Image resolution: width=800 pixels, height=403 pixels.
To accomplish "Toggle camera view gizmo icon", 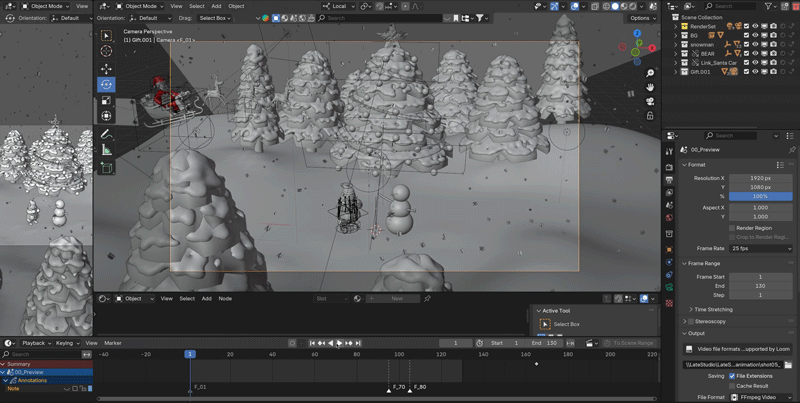I will point(650,102).
